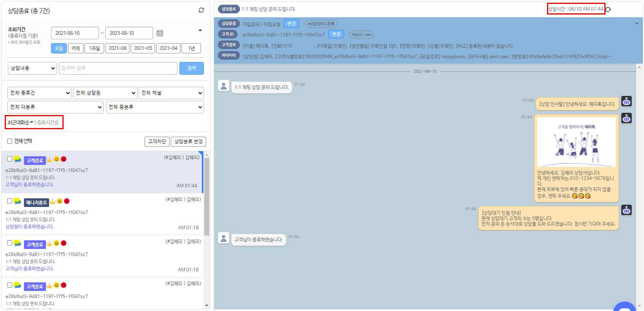Select the 1주일 period option

(94, 48)
